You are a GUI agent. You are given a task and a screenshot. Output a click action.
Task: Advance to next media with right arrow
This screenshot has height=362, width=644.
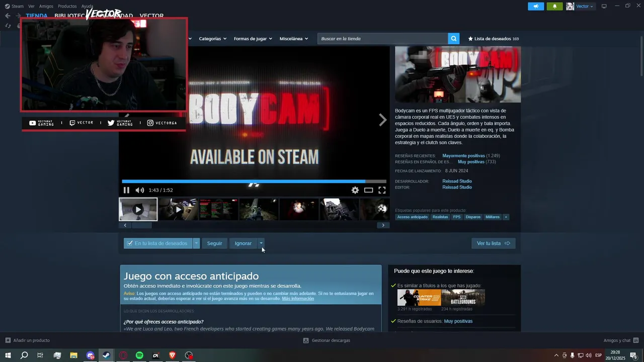tap(382, 120)
